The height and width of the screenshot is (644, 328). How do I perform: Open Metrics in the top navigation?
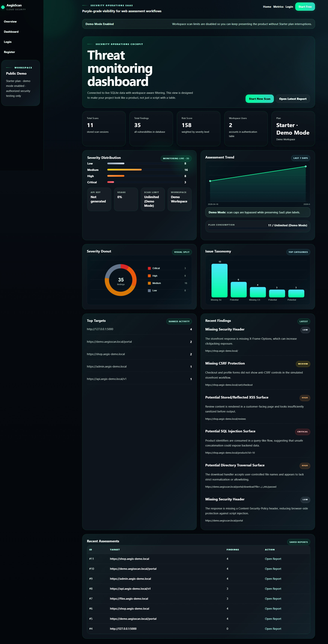click(278, 7)
